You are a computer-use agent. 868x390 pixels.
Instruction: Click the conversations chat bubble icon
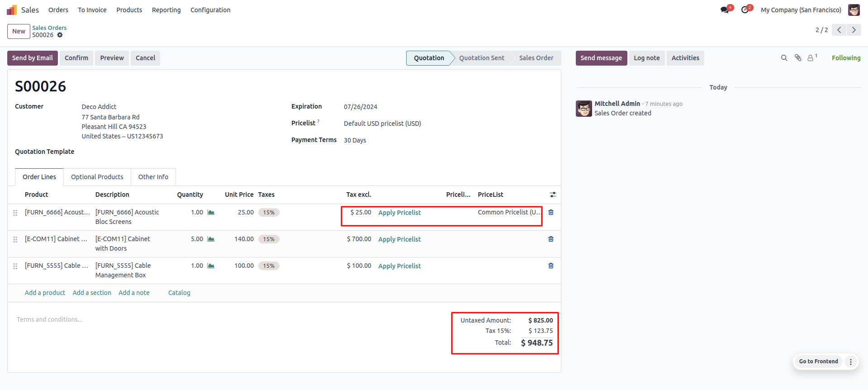pyautogui.click(x=725, y=10)
